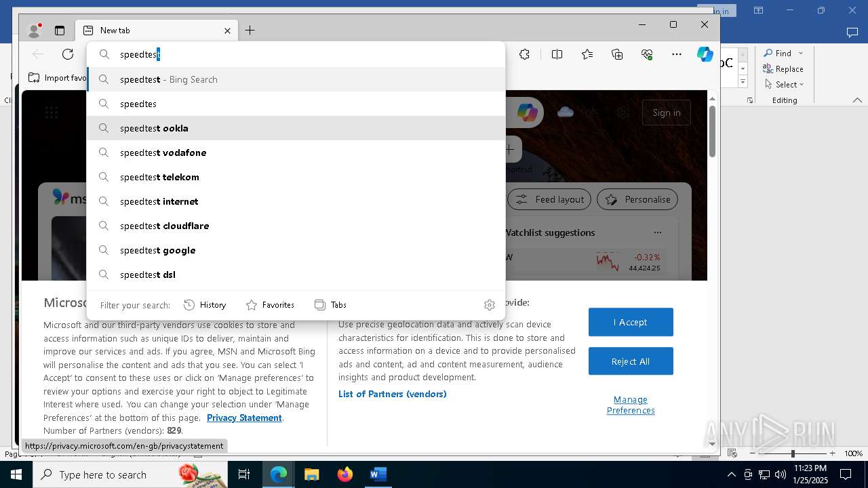Open Firefox from the taskbar

click(x=345, y=474)
